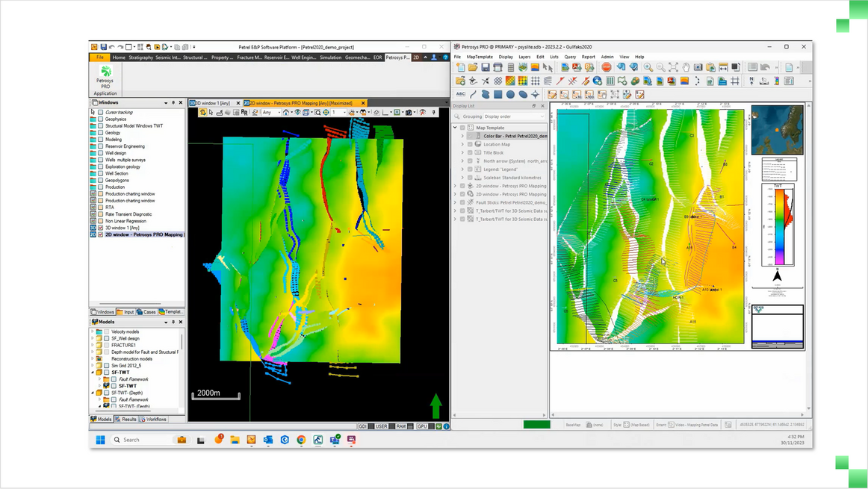868x489 pixels.
Task: Click the red STOP icon in Petrosys toolbar
Action: [607, 68]
